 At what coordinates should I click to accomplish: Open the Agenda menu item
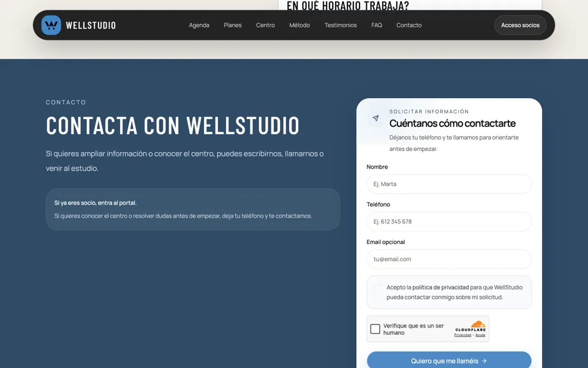(x=198, y=25)
